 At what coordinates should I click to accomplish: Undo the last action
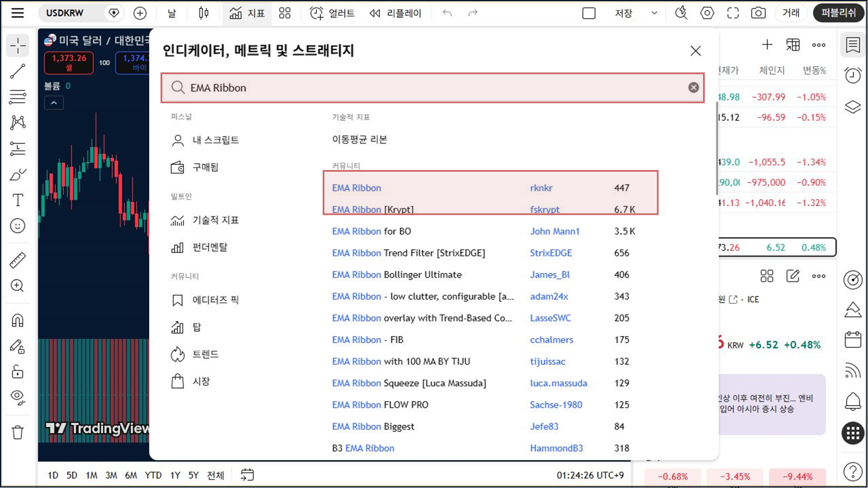pos(447,13)
